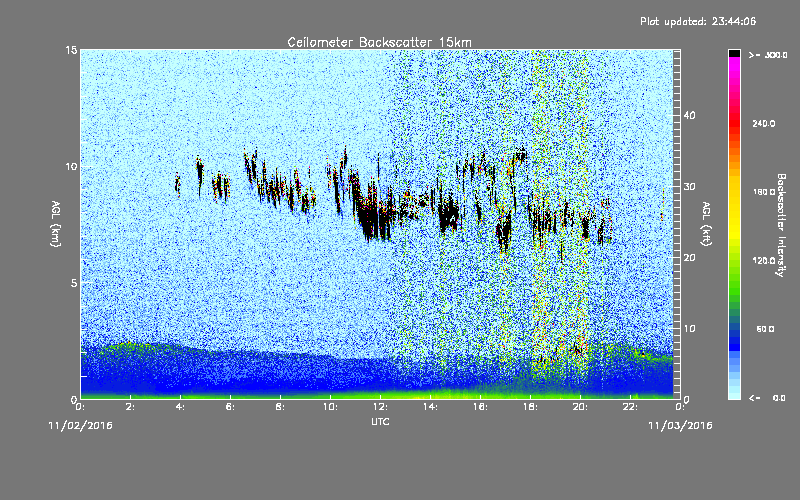Click the '20:' tick label on the UTC axis
This screenshot has height=500, width=800.
pos(581,407)
